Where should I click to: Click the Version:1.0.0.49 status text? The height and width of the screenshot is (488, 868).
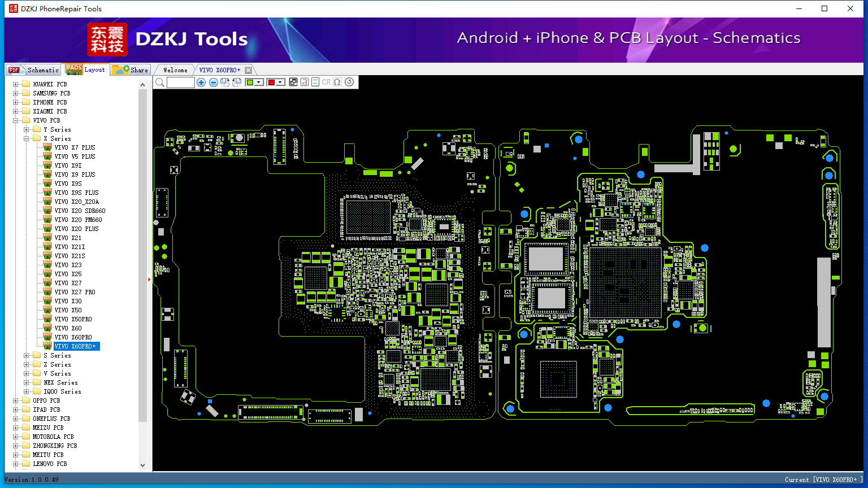click(31, 480)
